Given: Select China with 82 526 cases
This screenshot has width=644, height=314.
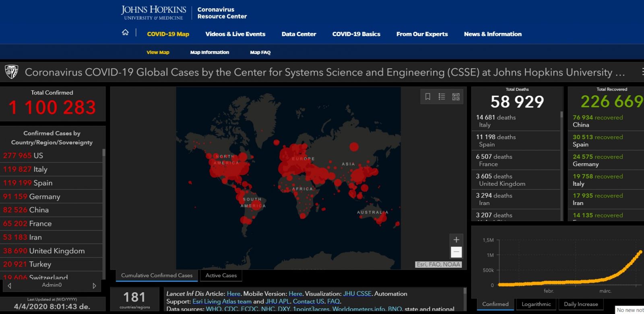Looking at the screenshot, I should 51,210.
